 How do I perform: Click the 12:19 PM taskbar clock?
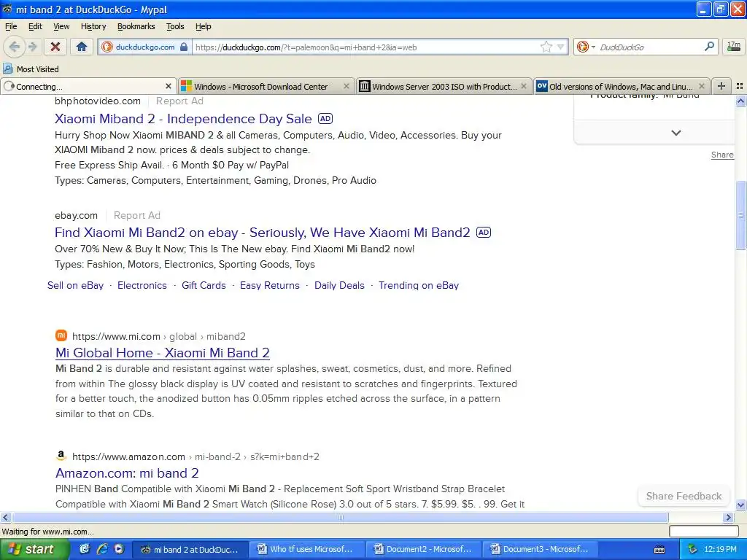720,549
